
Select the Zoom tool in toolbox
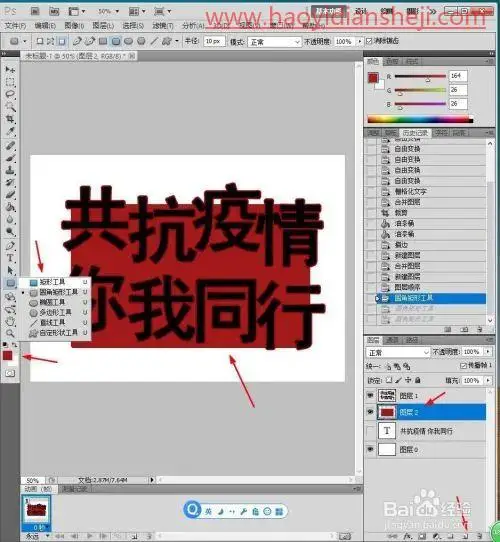(x=10, y=334)
